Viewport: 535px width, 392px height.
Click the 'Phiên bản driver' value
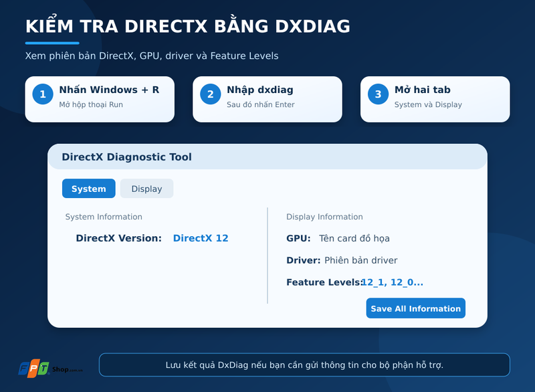pyautogui.click(x=360, y=260)
